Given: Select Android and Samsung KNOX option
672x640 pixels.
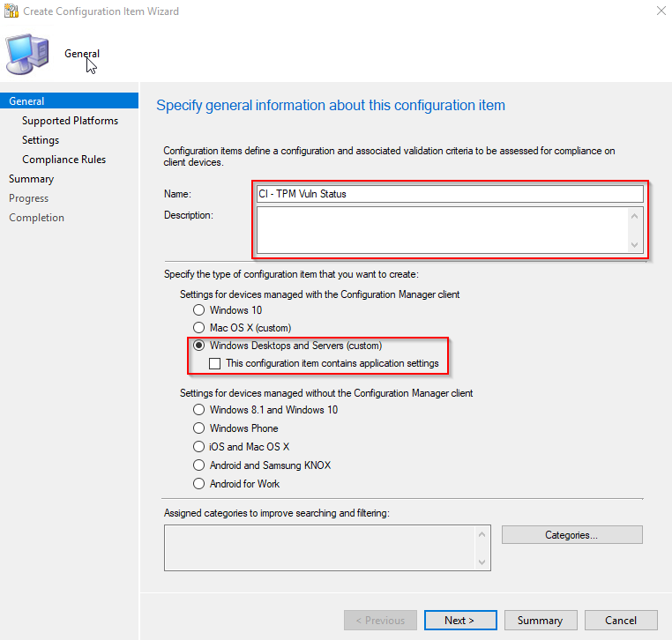Looking at the screenshot, I should pos(198,465).
